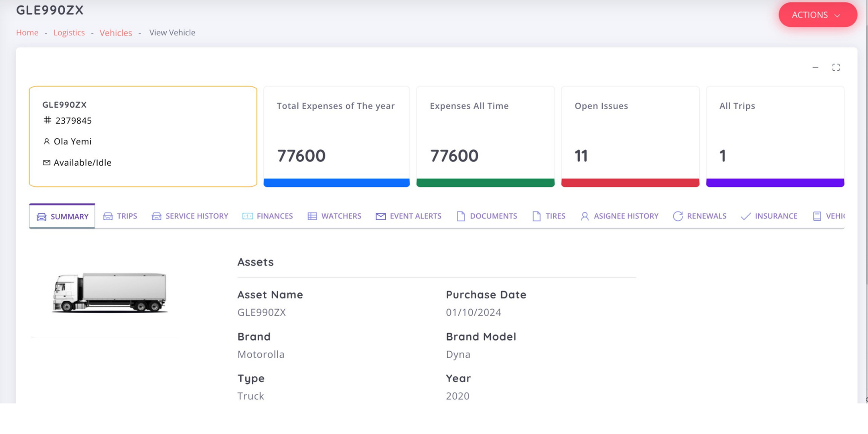
Task: Select the GLE990ZX vehicle info card
Action: (x=143, y=136)
